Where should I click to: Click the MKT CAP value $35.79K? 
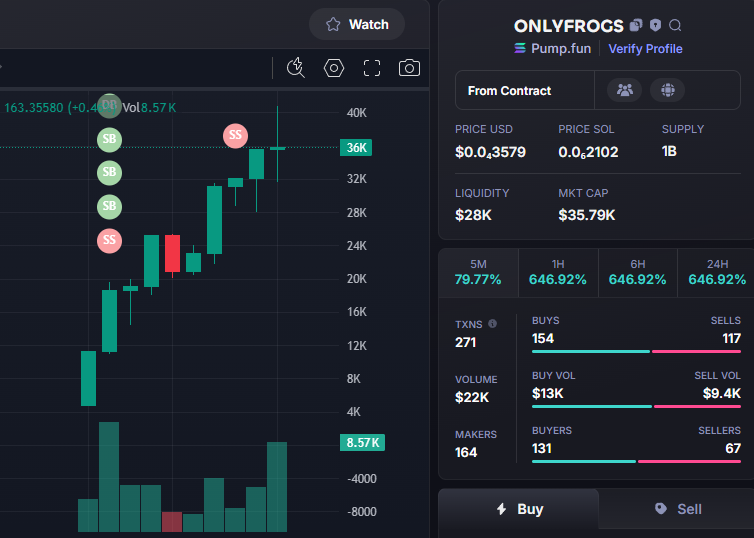click(x=586, y=215)
